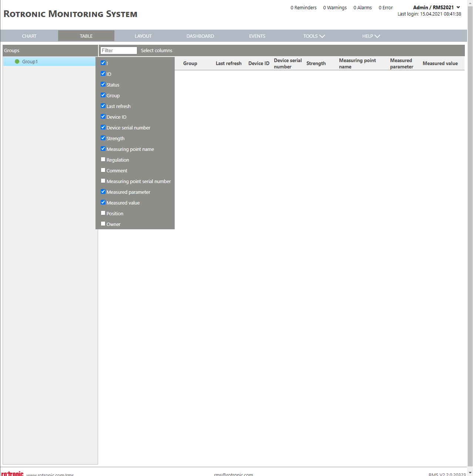Screen dimensions: 473x476
Task: Toggle the Group column checkbox
Action: tap(103, 95)
